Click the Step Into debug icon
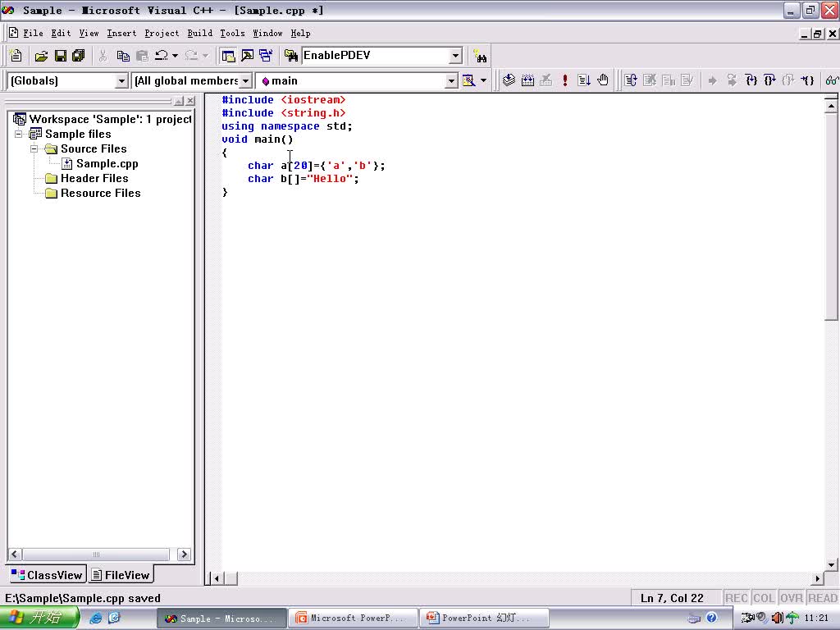The width and height of the screenshot is (840, 630). click(x=751, y=81)
